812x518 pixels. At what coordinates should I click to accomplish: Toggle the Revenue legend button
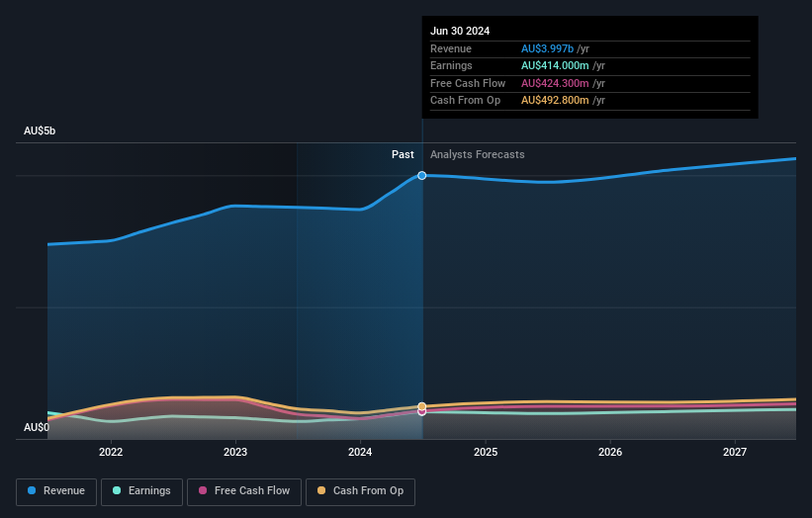click(x=56, y=491)
